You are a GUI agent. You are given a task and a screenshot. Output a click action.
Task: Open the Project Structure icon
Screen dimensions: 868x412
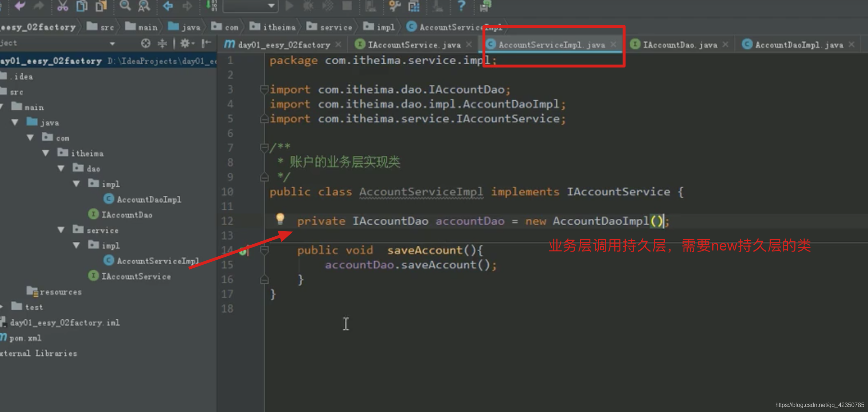(x=414, y=5)
